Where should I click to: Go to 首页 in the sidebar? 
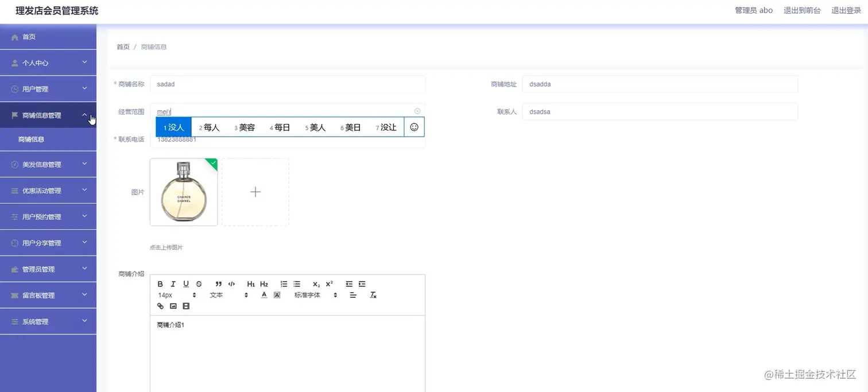tap(48, 37)
